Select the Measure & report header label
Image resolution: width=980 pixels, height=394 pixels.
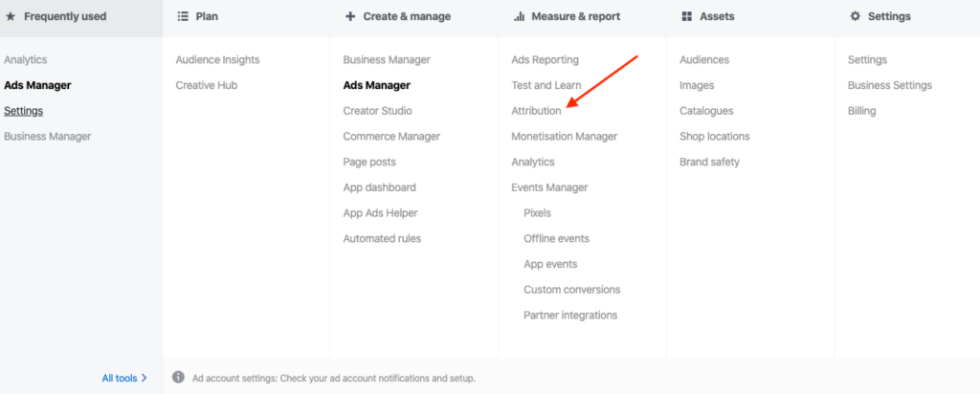(575, 17)
